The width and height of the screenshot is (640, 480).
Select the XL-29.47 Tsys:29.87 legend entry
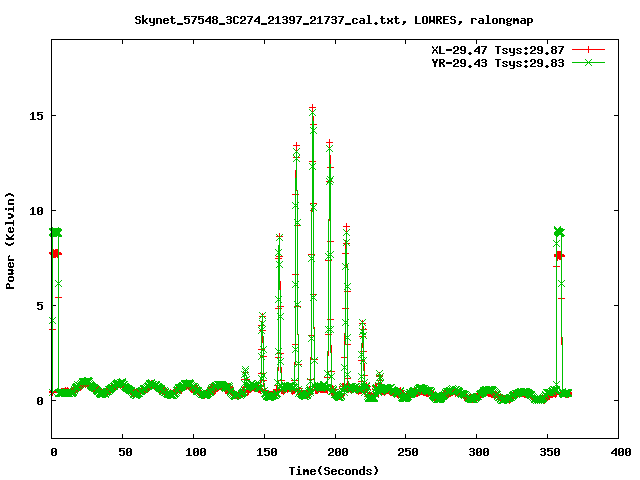coord(498,50)
